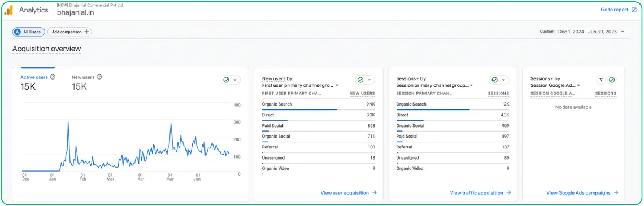Expand status arrow on Sessions by channel group card
The width and height of the screenshot is (644, 206).
503,80
